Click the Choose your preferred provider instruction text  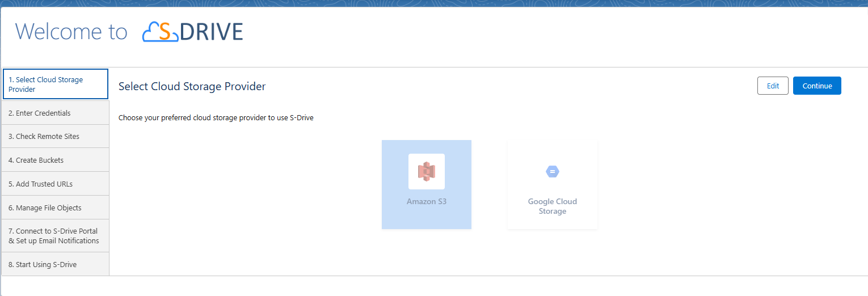tap(216, 118)
